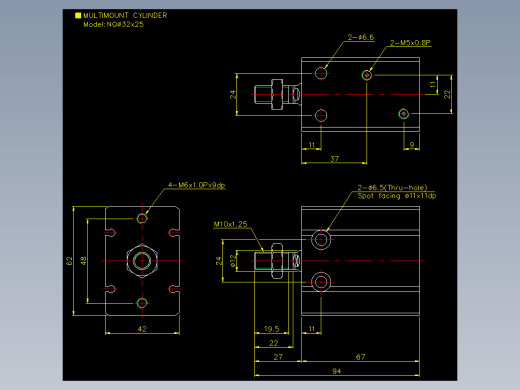Click the 4-M6x1.0Px9dp callout text
Screen dimensions: 520x390
[197, 185]
